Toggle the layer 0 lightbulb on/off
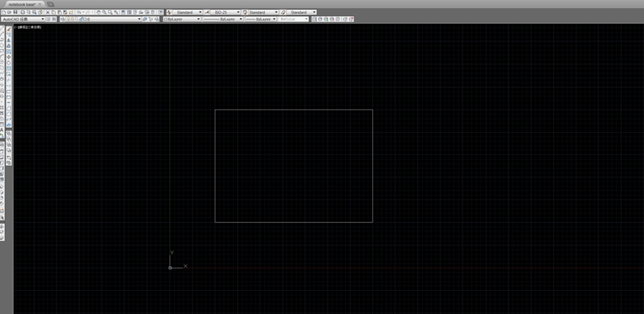644x314 pixels. click(68, 19)
